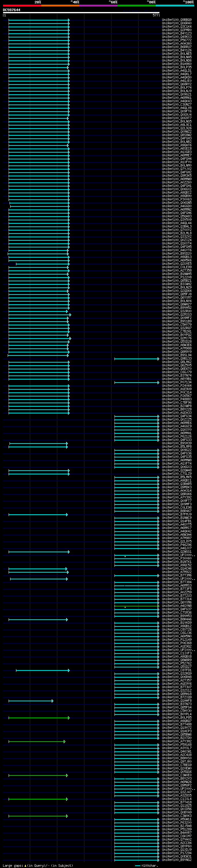197x868 pixels.
Task: Click the green ~80% identity legend segment
Action: (137, 6)
